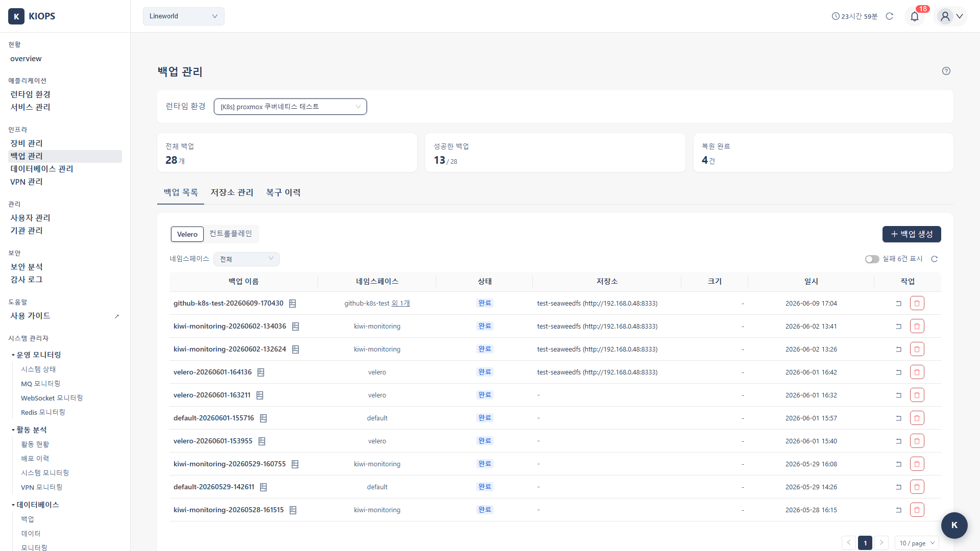Screen dimensions: 980x551
Task: Click the 일시 column header
Action: pyautogui.click(x=811, y=282)
